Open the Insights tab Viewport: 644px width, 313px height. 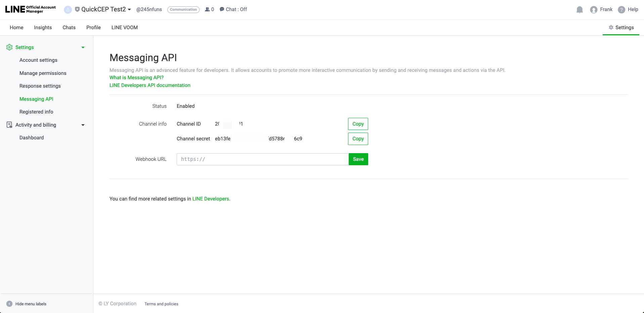point(43,28)
